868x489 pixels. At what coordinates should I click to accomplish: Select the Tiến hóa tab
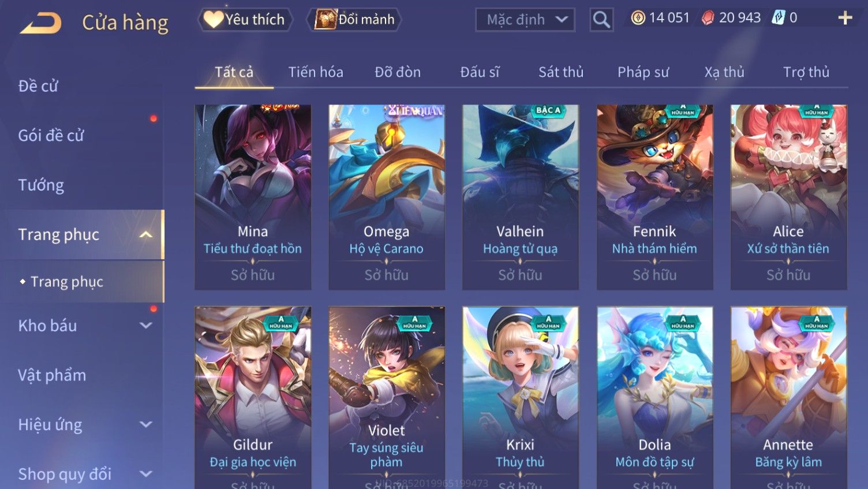click(x=316, y=72)
